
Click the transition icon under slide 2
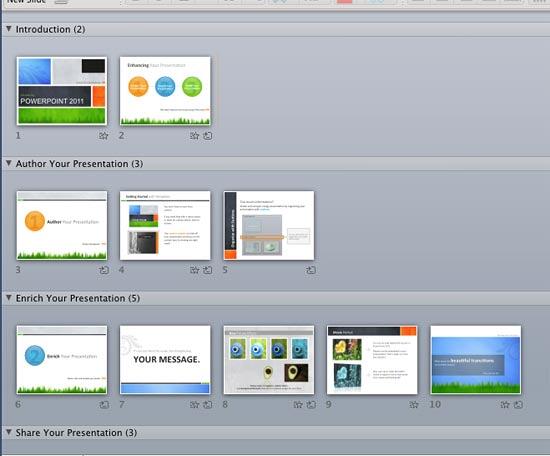click(x=208, y=136)
